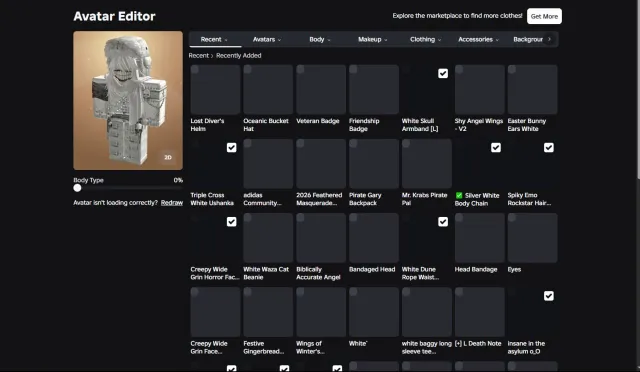
Task: Select the White' item tile
Action: 374,312
